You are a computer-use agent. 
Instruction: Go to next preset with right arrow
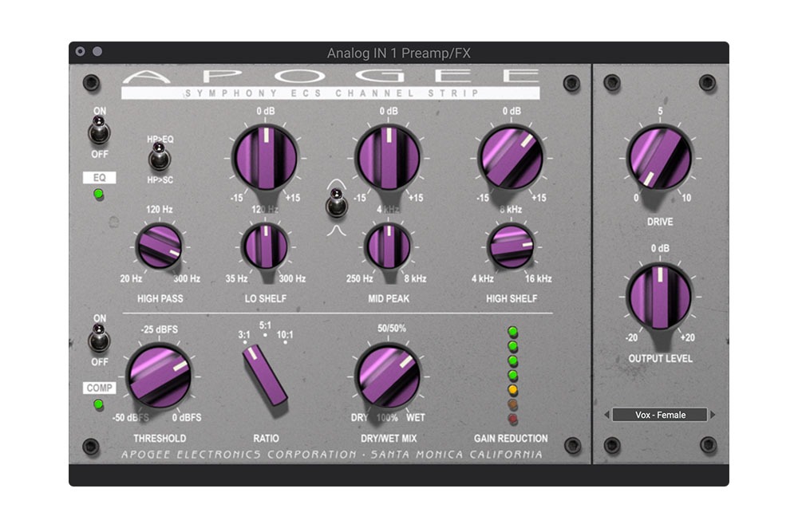713,415
